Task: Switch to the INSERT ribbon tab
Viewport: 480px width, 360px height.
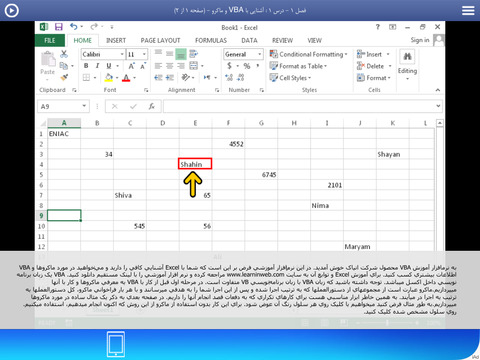Action: pyautogui.click(x=116, y=41)
